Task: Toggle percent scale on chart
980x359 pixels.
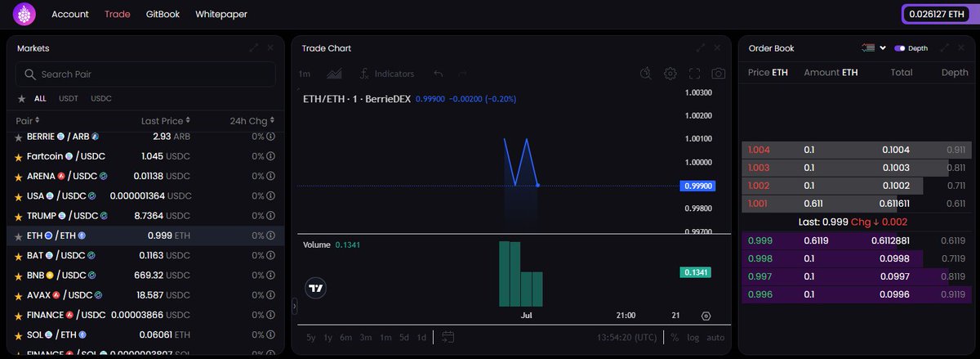Action: [x=675, y=337]
